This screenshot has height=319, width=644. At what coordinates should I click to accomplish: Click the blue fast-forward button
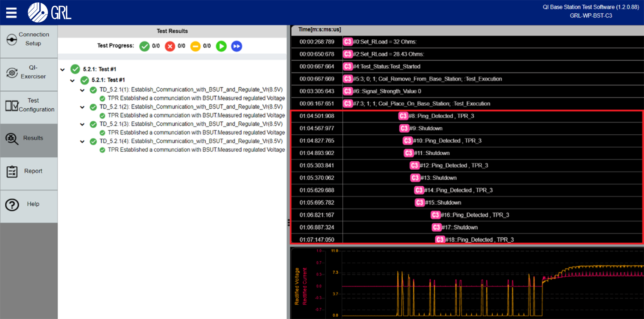pyautogui.click(x=236, y=46)
